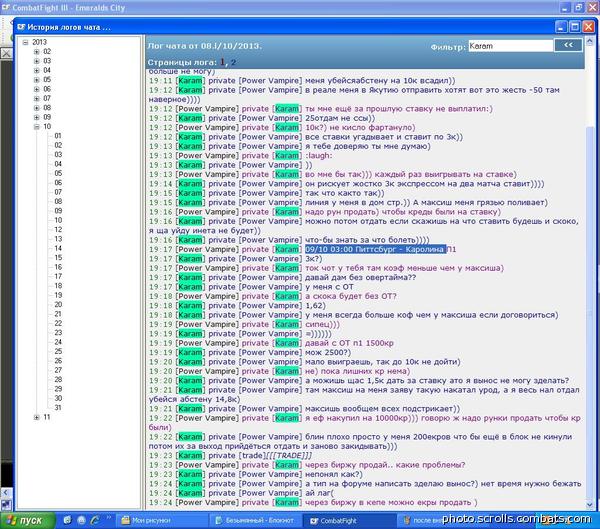Click the X icon on left side panel
The height and width of the screenshot is (529, 600).
click(6, 54)
